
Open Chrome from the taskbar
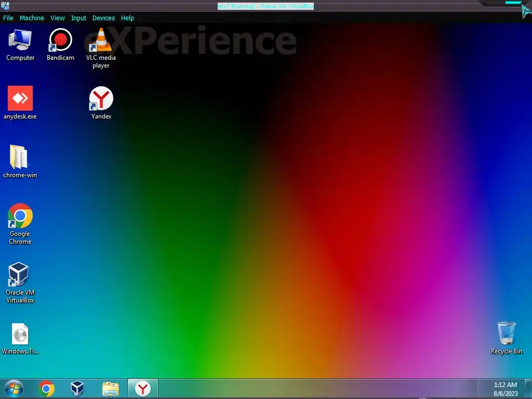[46, 389]
